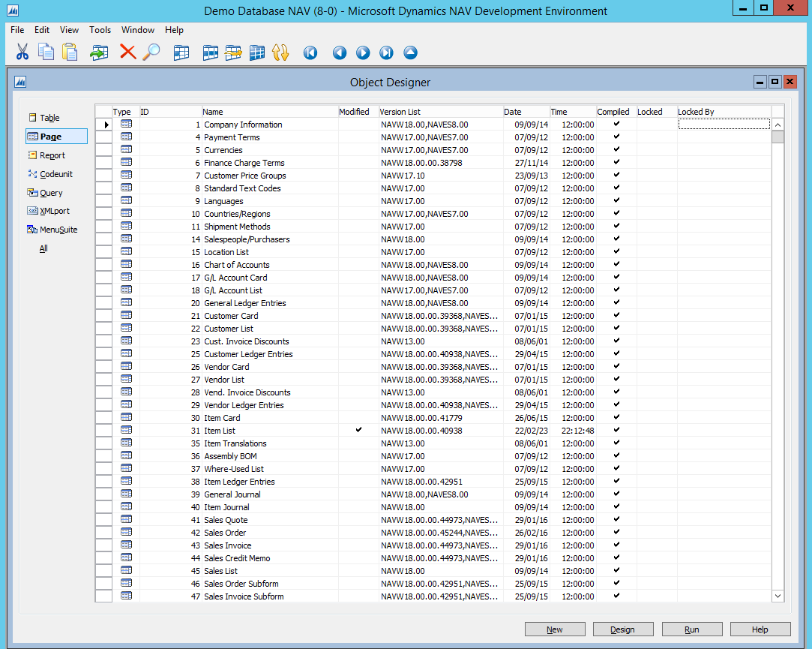Viewport: 812px width, 649px height.
Task: Select the 'Vendor Ledger Entries' row
Action: pos(433,405)
